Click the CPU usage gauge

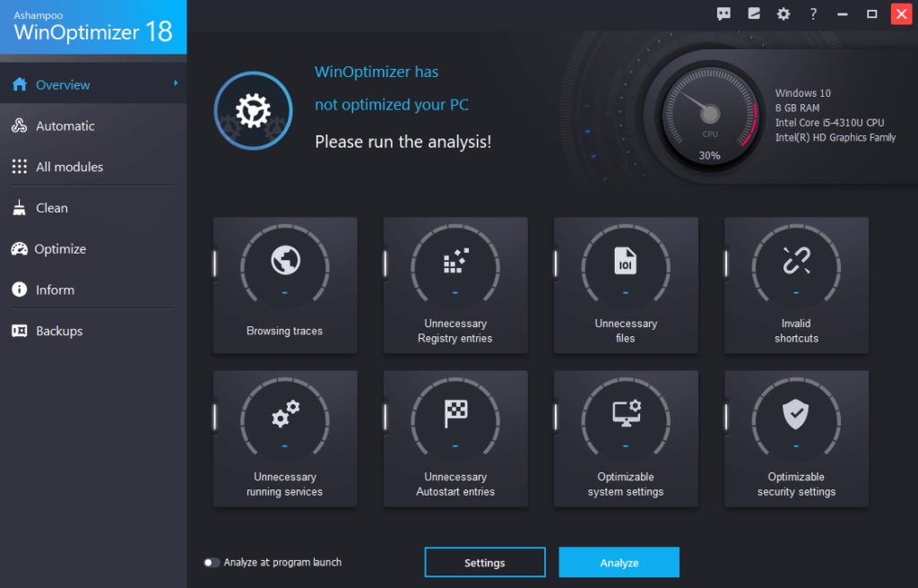[x=710, y=115]
